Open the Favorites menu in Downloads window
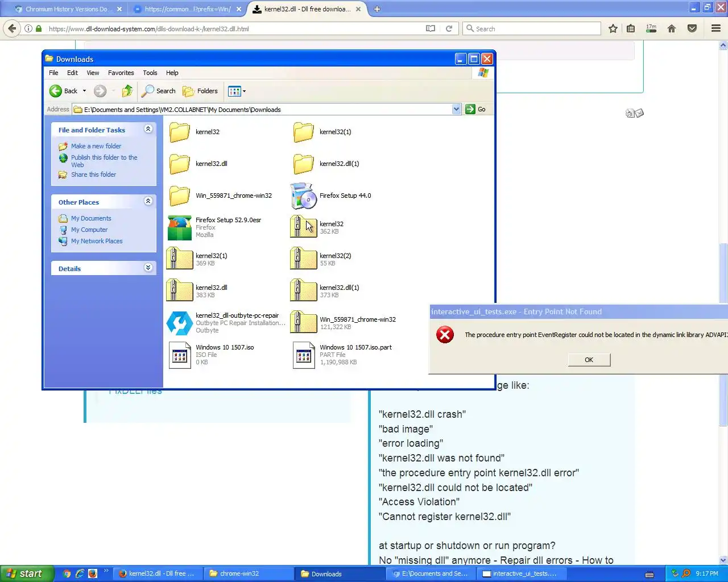728x582 pixels. pyautogui.click(x=121, y=73)
